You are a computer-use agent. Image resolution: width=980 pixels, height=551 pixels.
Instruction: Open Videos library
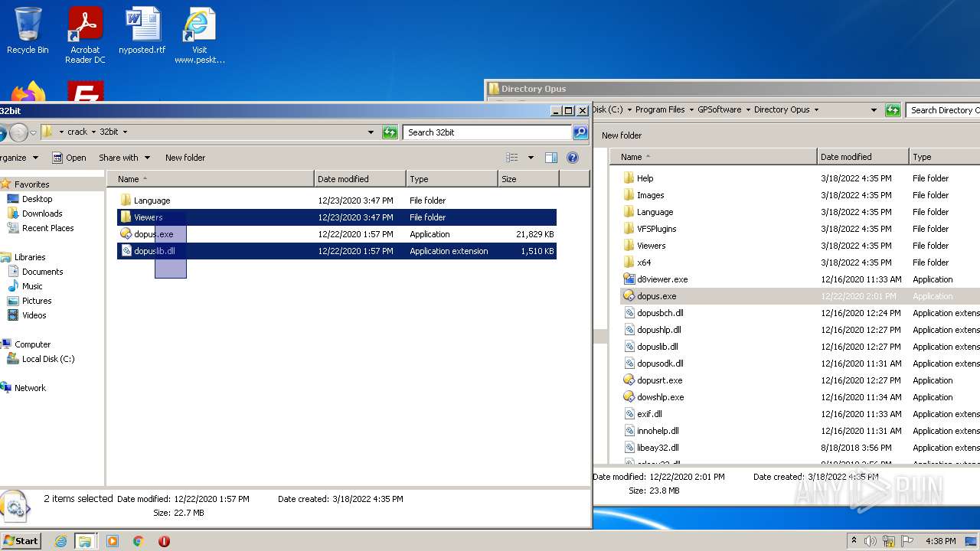tap(34, 315)
